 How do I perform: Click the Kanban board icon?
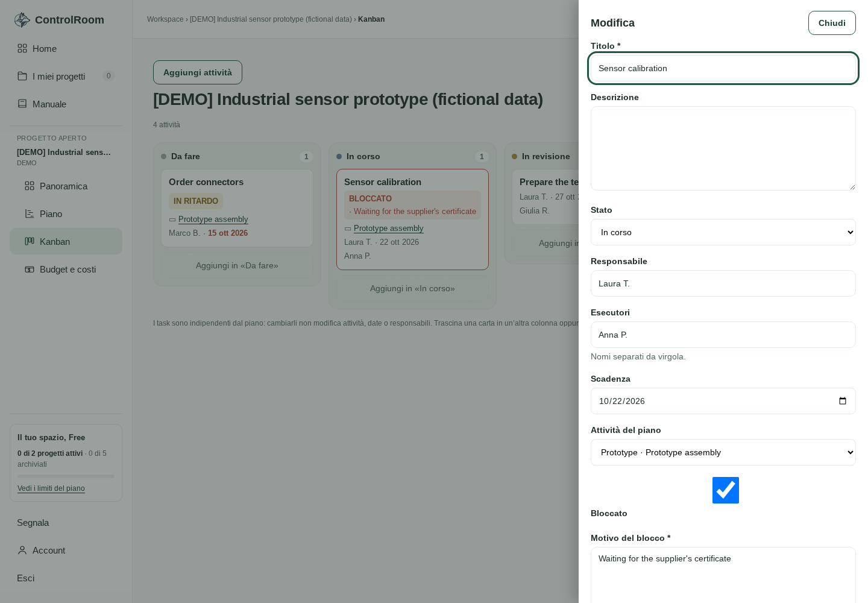point(30,241)
